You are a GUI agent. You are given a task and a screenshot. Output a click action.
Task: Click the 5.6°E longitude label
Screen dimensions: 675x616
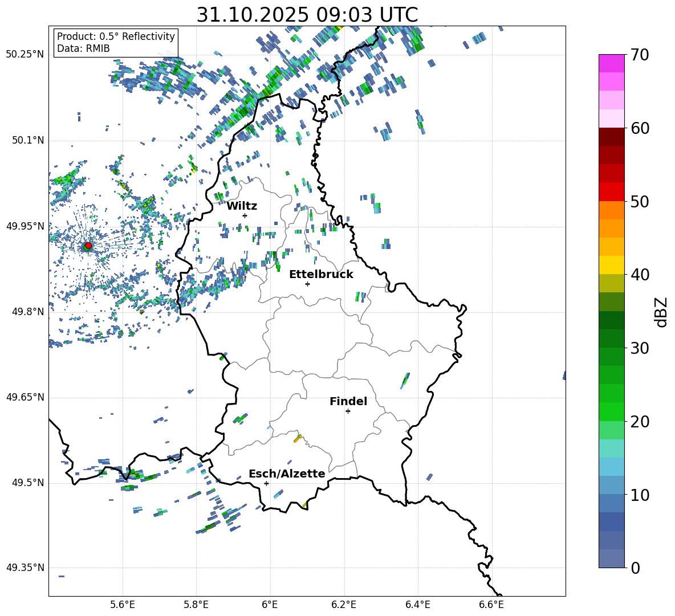(123, 605)
